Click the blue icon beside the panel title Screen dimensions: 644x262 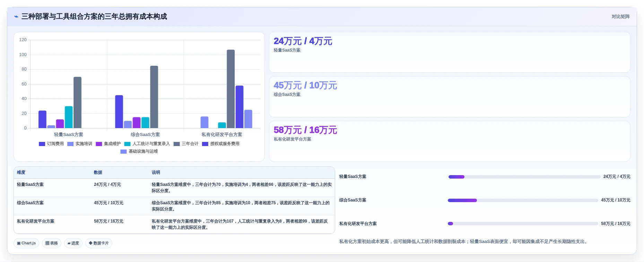[16, 17]
